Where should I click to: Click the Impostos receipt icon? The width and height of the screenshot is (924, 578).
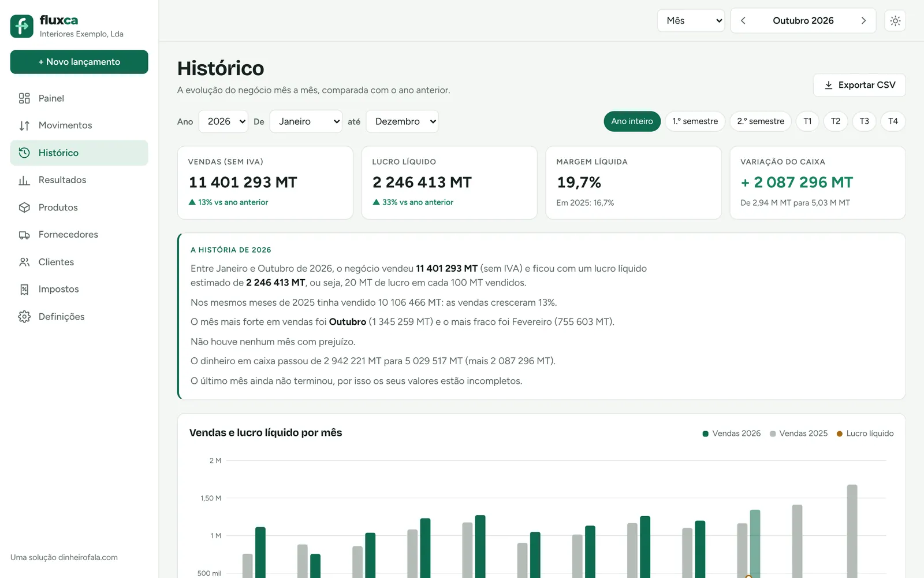click(24, 290)
